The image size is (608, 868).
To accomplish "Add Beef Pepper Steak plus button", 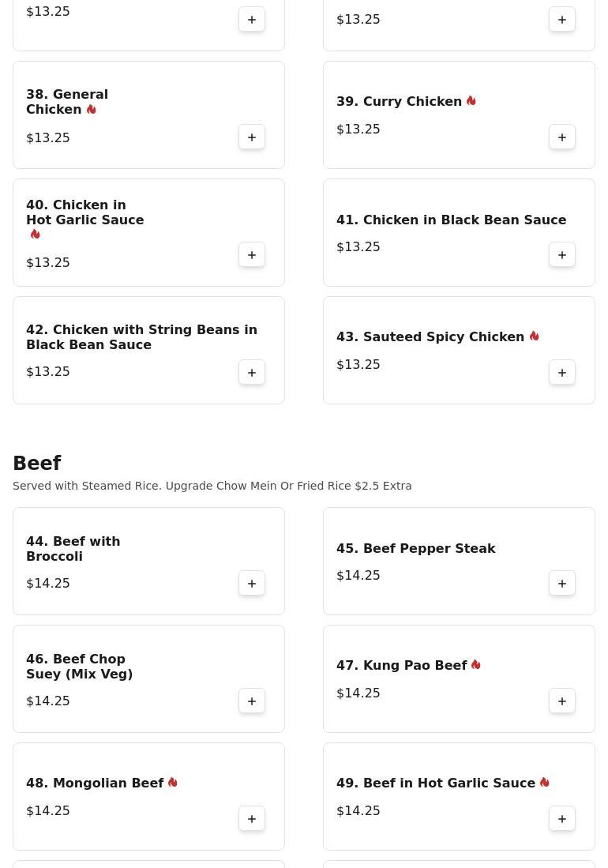I will pos(562,584).
